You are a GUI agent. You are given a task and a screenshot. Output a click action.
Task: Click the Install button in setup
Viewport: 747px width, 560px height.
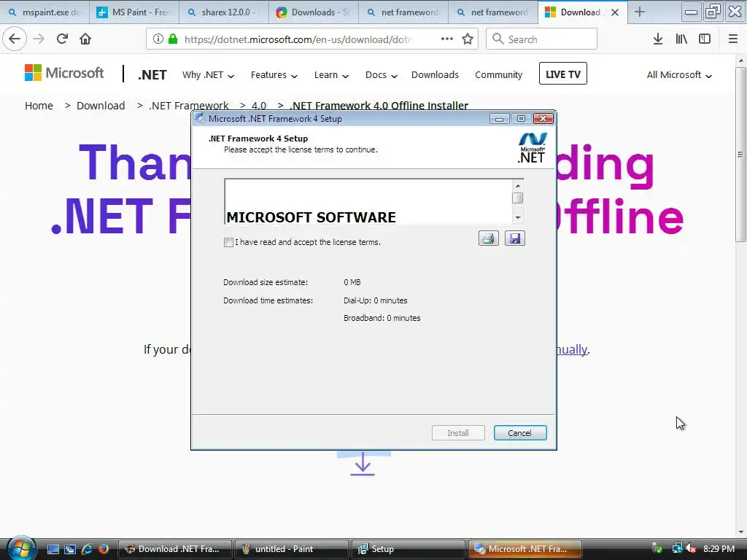click(458, 433)
